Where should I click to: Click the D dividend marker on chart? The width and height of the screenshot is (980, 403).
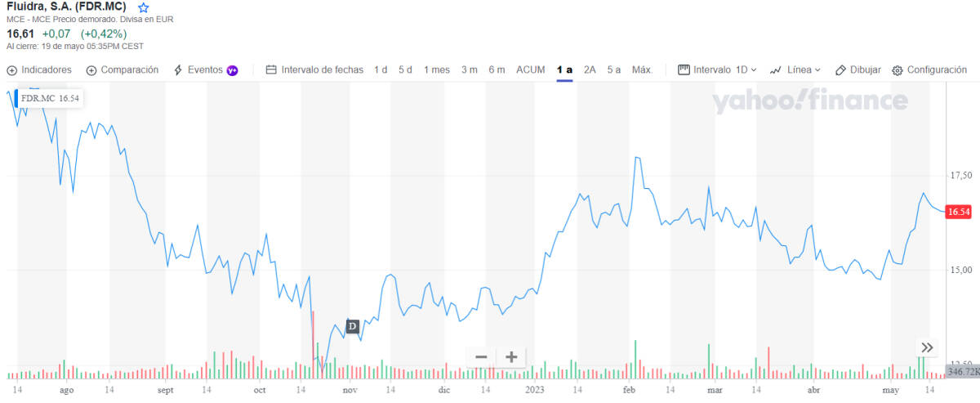353,326
